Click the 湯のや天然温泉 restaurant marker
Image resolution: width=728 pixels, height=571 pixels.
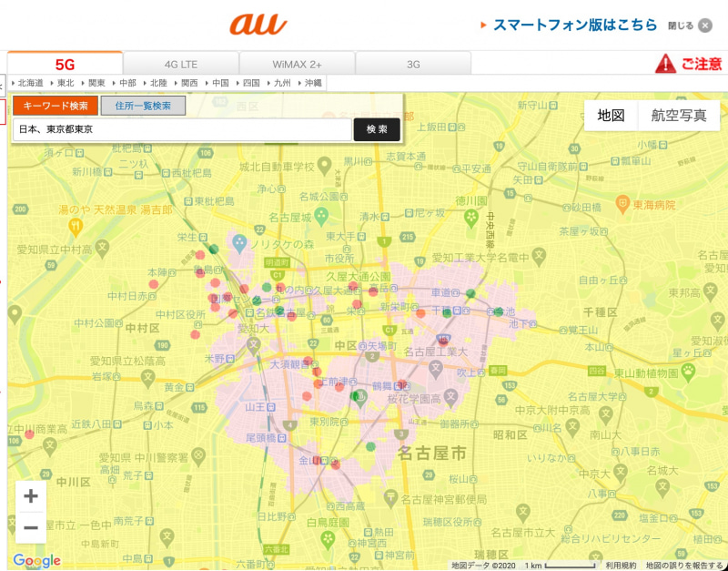(x=76, y=227)
